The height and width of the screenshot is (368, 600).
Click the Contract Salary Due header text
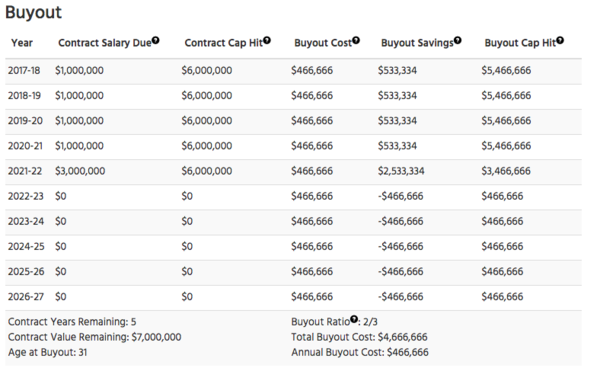click(x=105, y=43)
